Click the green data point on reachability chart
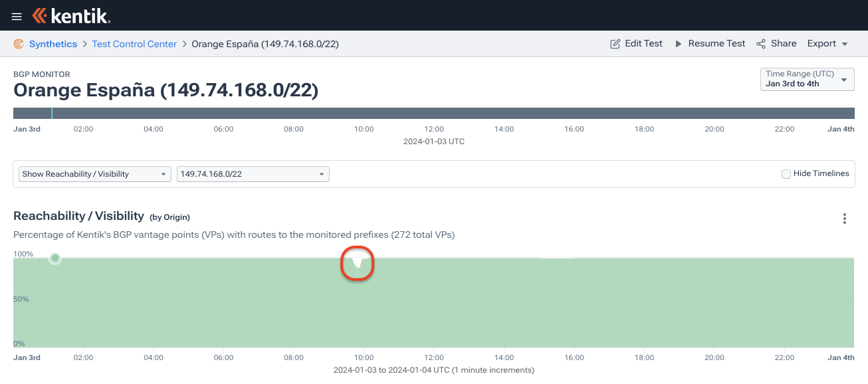Viewport: 868px width, 384px height. click(x=55, y=258)
